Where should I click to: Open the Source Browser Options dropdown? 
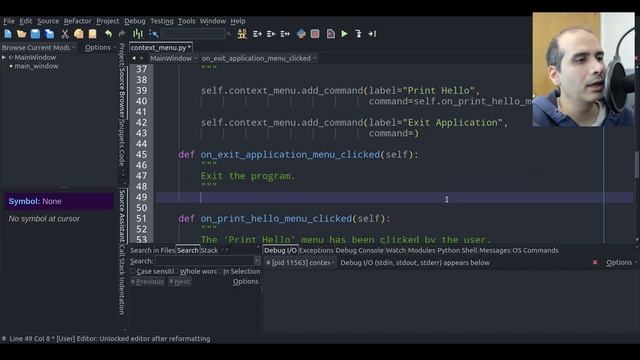tap(100, 47)
